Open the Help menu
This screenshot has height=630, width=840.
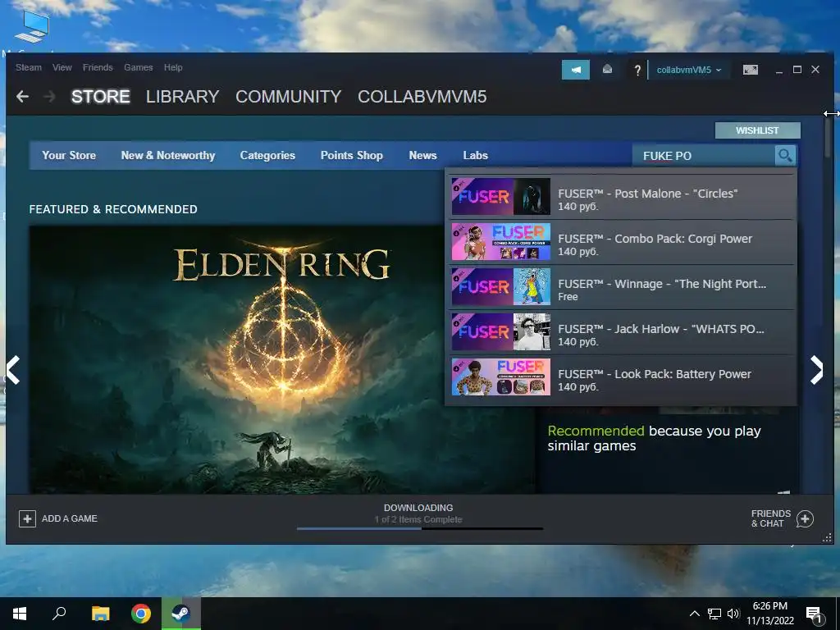173,67
